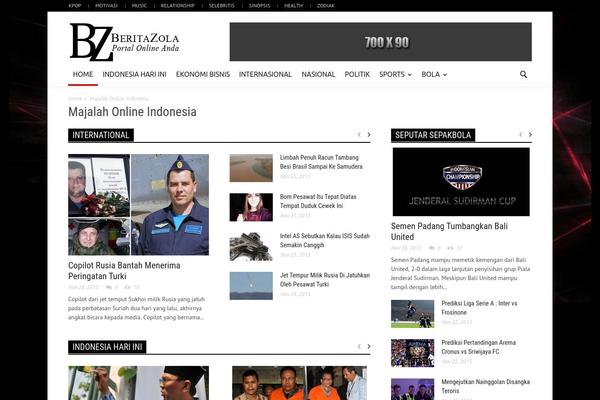Image resolution: width=600 pixels, height=400 pixels.
Task: Click the KPOP link in top bar
Action: pyautogui.click(x=75, y=5)
